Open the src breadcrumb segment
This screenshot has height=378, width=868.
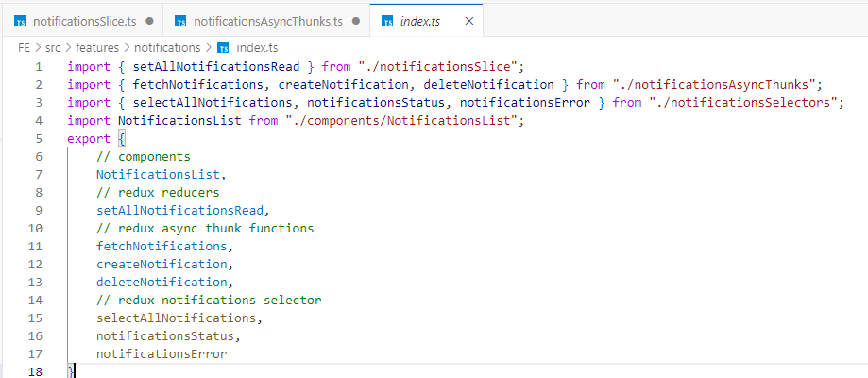53,47
